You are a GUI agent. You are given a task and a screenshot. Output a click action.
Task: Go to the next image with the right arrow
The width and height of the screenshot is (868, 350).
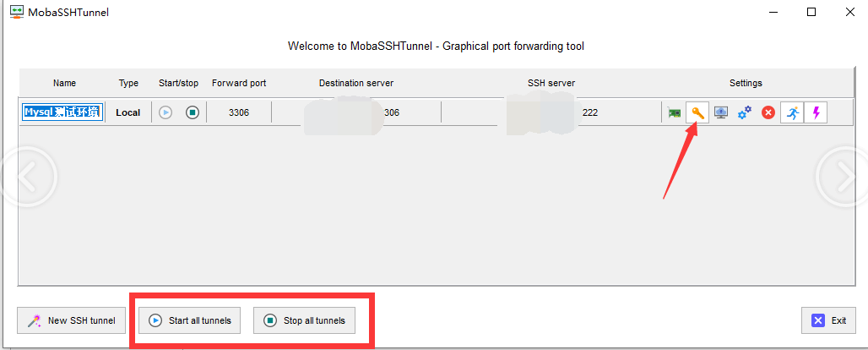coord(843,177)
